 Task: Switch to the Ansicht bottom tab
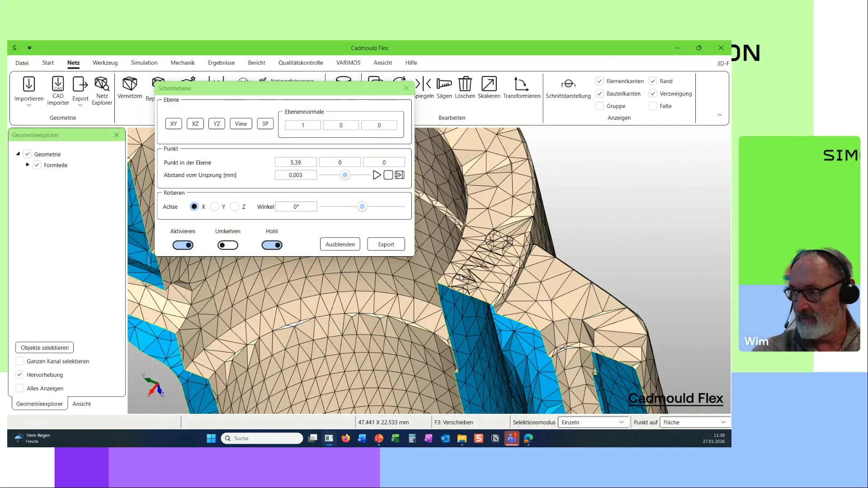tap(81, 404)
